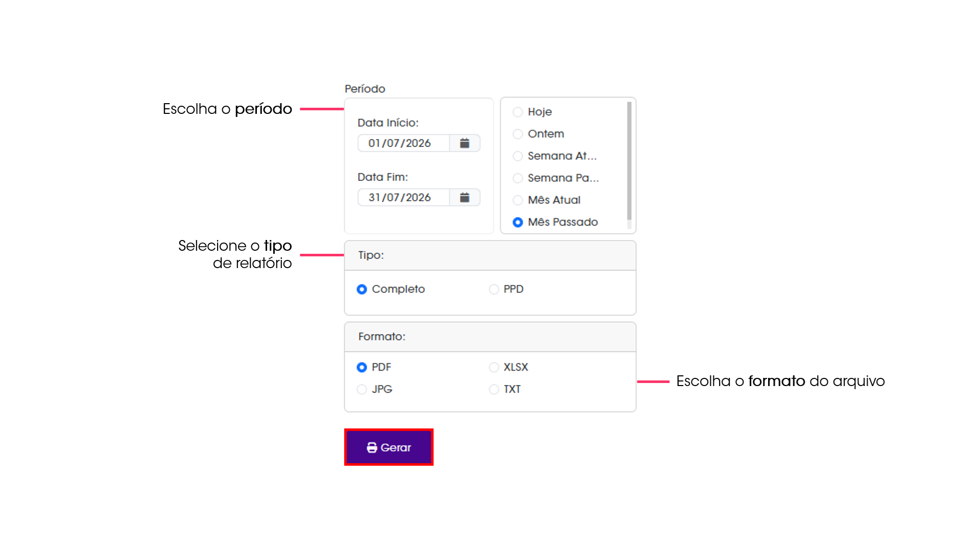Select the Hoje period option
The image size is (980, 551).
click(518, 112)
